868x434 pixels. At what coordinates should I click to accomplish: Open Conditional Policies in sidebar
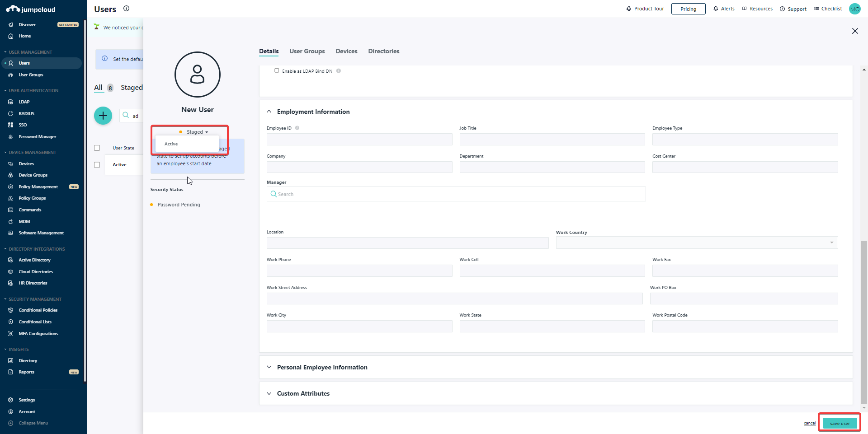point(38,310)
